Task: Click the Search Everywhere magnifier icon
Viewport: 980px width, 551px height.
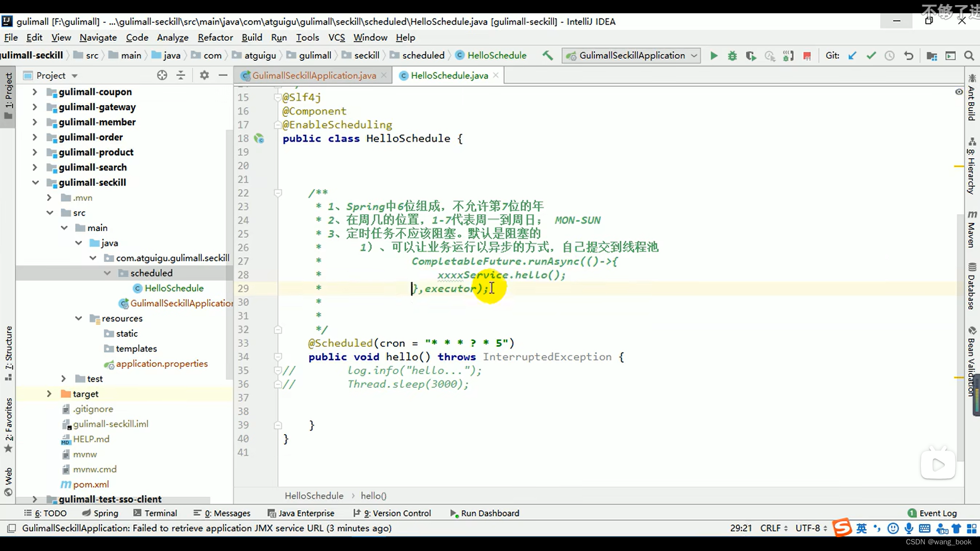Action: tap(969, 56)
